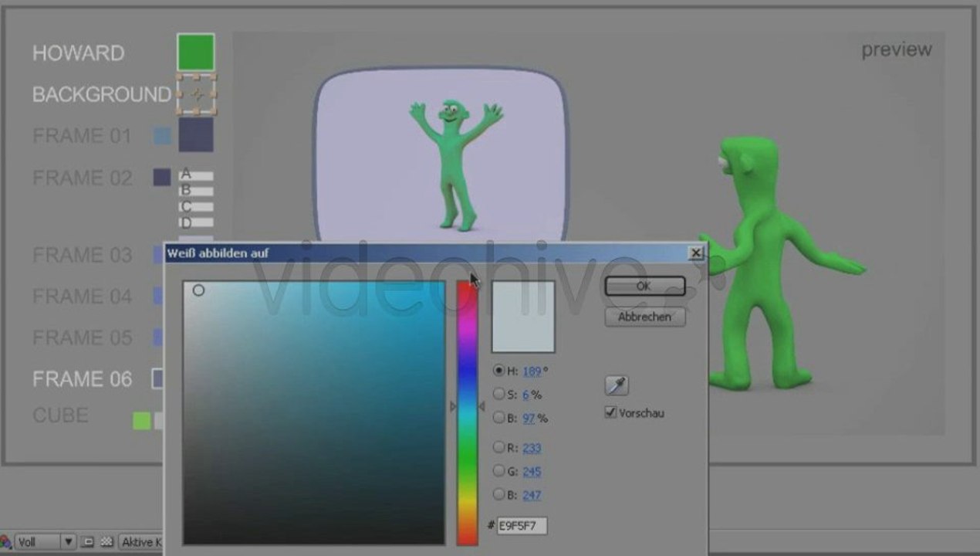This screenshot has height=556, width=980.
Task: Select the H hue radio button
Action: (498, 371)
